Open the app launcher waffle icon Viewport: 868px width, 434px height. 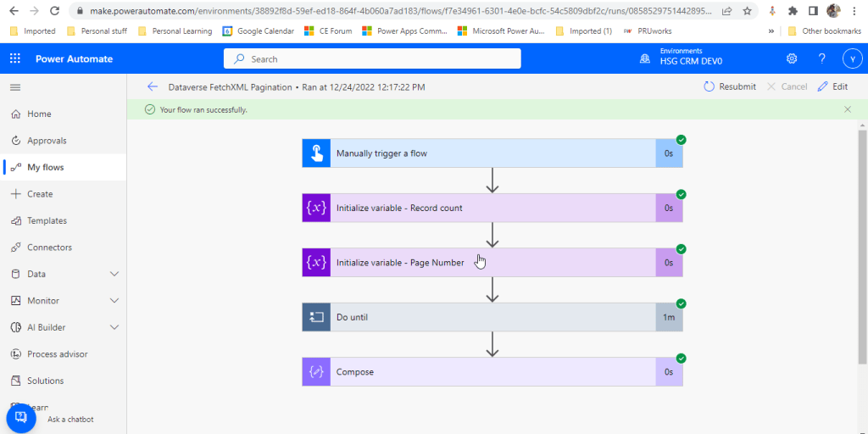tap(15, 58)
